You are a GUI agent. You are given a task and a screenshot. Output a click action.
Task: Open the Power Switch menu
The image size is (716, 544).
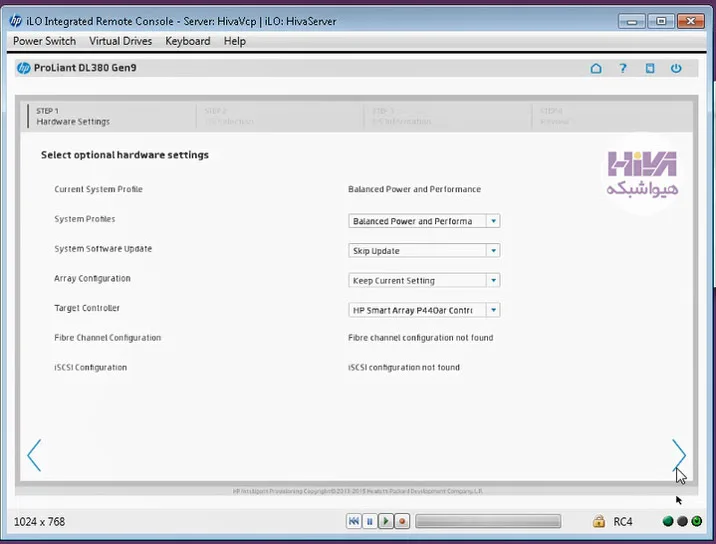pyautogui.click(x=44, y=41)
